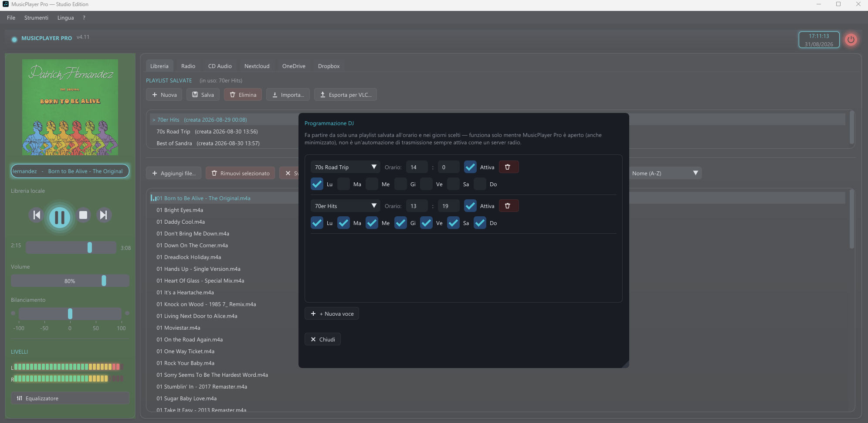The height and width of the screenshot is (423, 868).
Task: Click the hour field showing 14
Action: tap(417, 167)
